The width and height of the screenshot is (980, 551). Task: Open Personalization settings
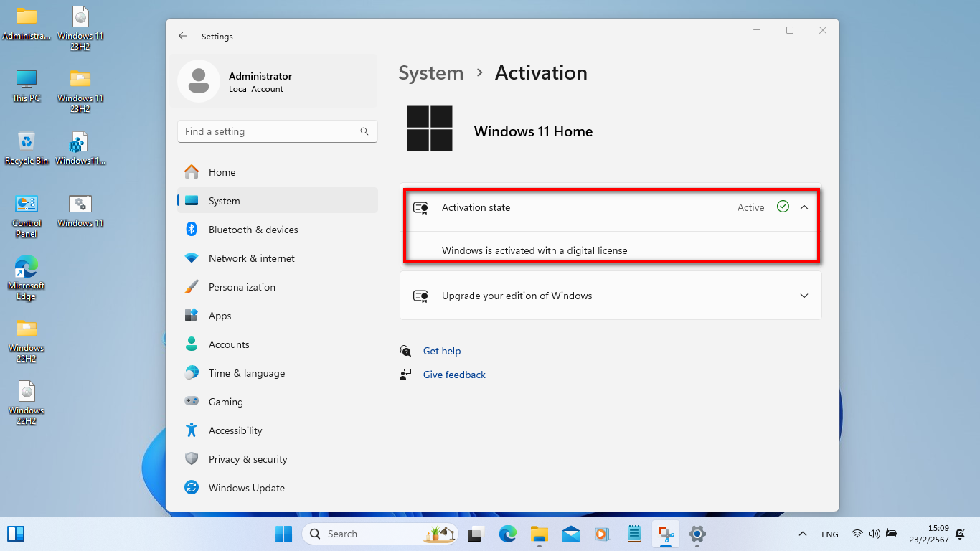pyautogui.click(x=277, y=287)
